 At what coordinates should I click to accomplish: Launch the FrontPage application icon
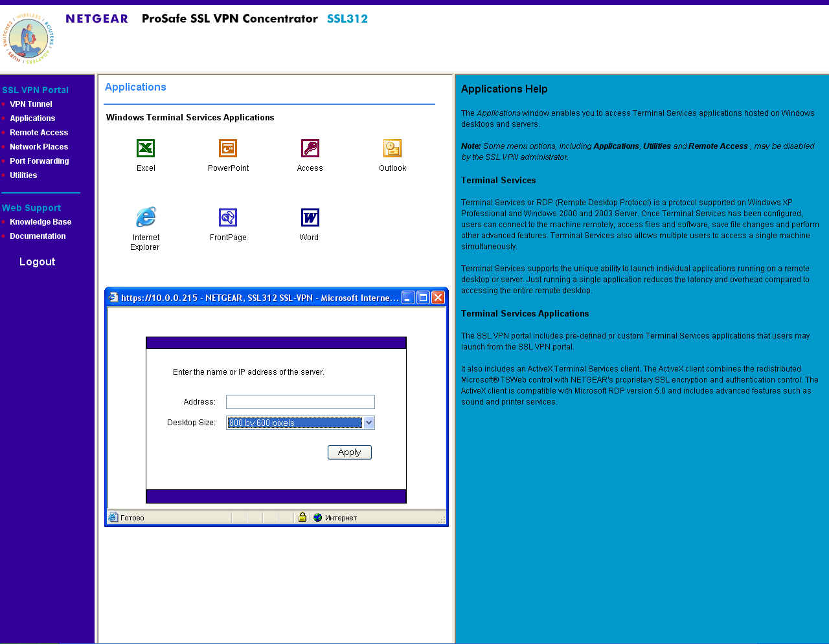pos(228,217)
